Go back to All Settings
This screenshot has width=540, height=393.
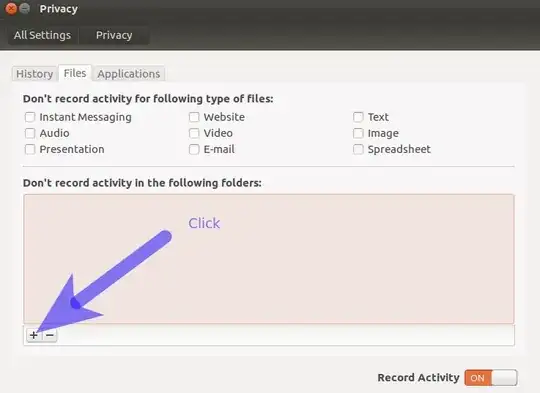point(43,35)
